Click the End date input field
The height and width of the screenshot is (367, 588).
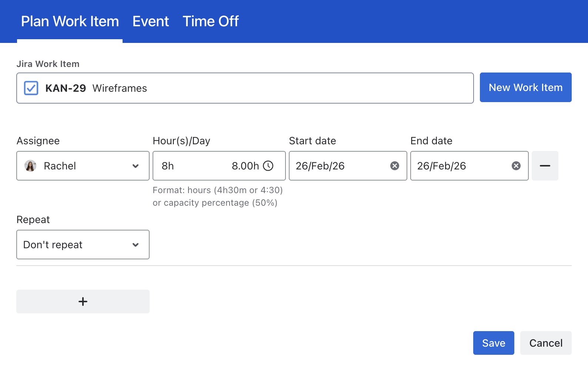click(x=459, y=166)
